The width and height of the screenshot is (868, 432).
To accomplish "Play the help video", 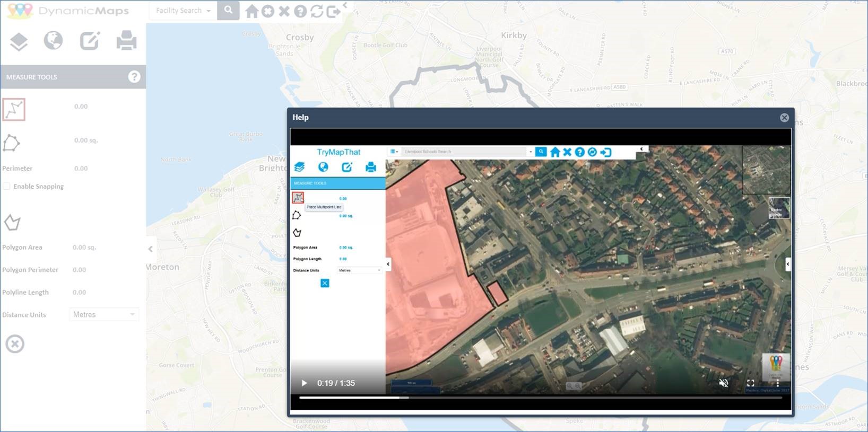I will (x=304, y=383).
